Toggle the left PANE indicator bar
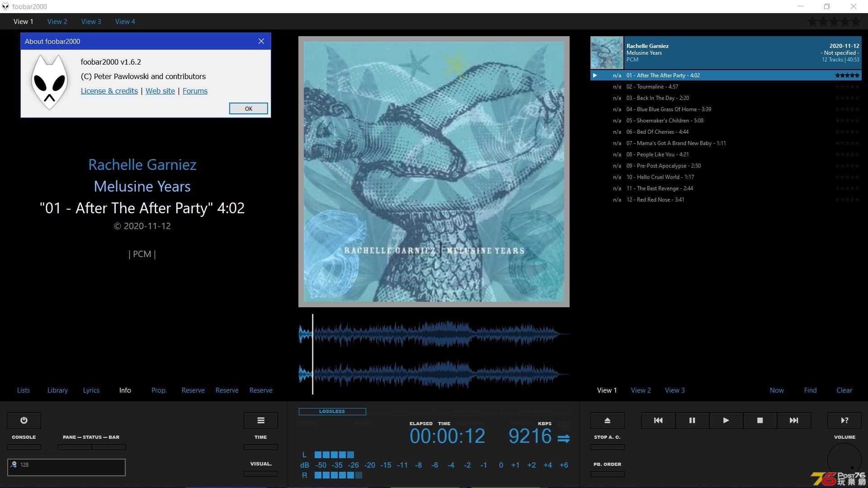 click(75, 447)
